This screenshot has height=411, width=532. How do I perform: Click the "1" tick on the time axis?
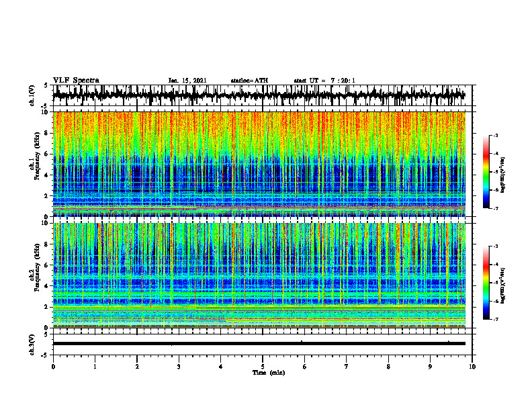[x=95, y=367]
